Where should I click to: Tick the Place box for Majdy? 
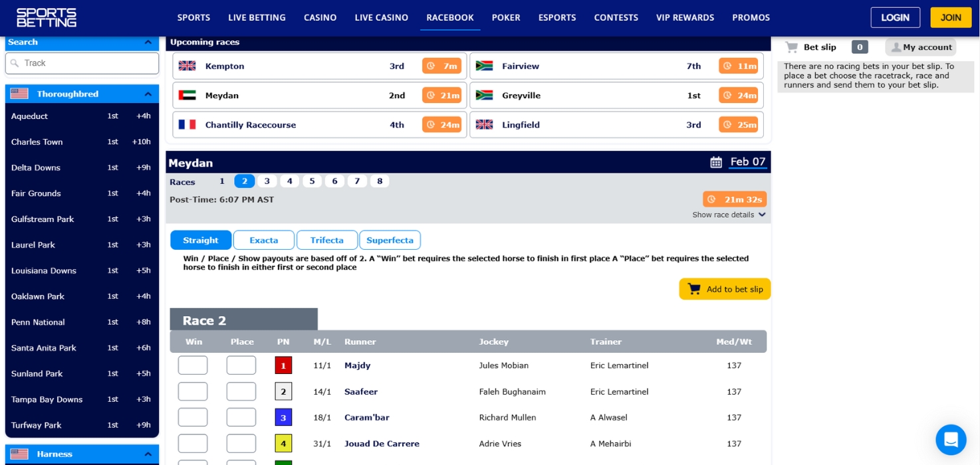click(241, 365)
